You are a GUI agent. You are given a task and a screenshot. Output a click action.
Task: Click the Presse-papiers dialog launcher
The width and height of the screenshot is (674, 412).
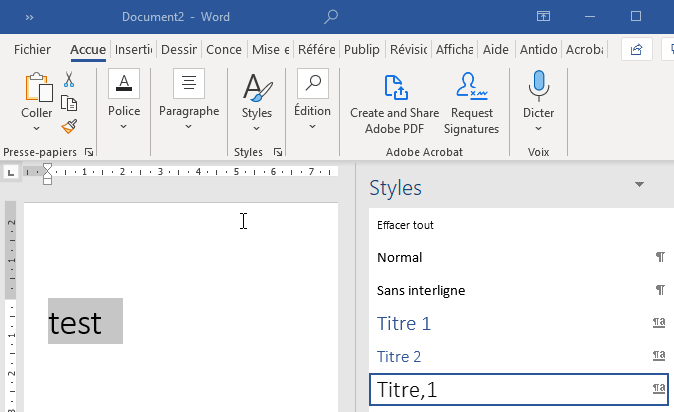[x=89, y=152]
